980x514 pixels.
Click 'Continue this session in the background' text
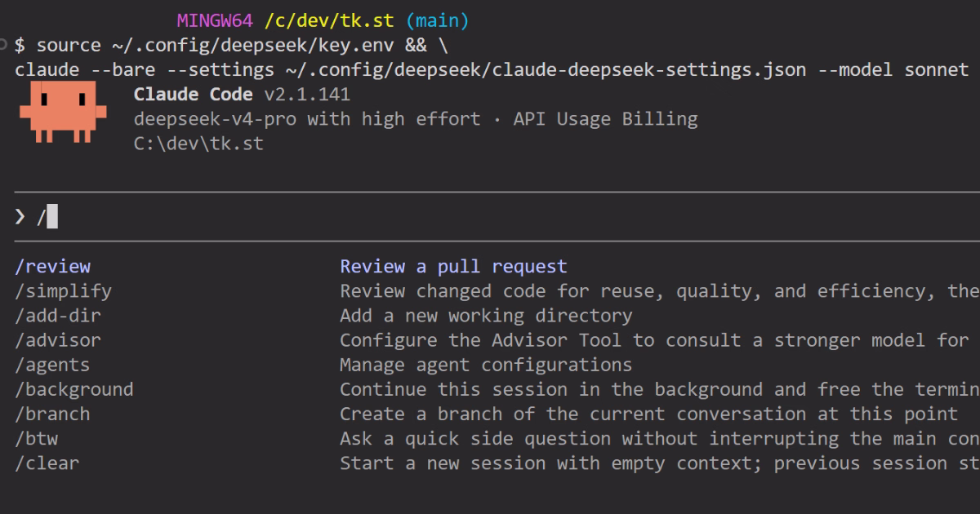(x=660, y=389)
